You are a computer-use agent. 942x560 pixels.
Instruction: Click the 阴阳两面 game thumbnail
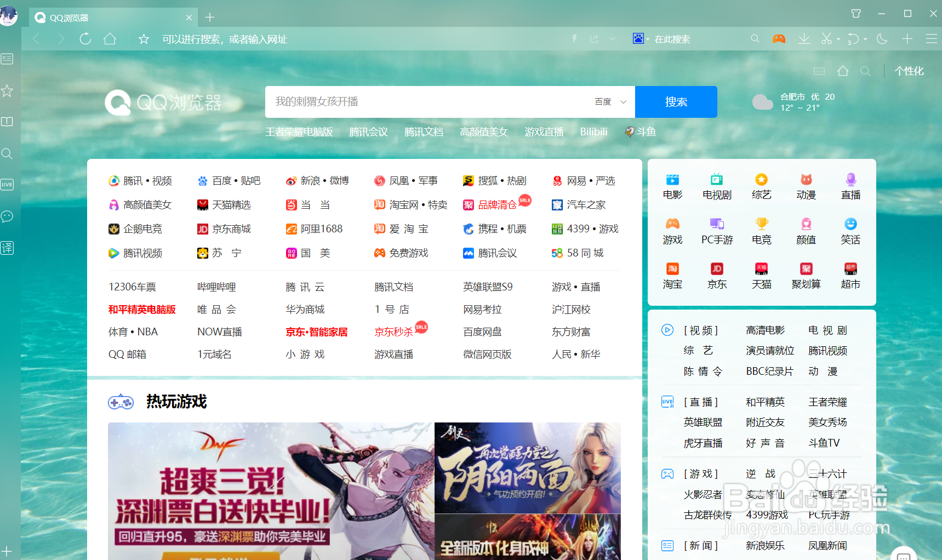click(528, 468)
